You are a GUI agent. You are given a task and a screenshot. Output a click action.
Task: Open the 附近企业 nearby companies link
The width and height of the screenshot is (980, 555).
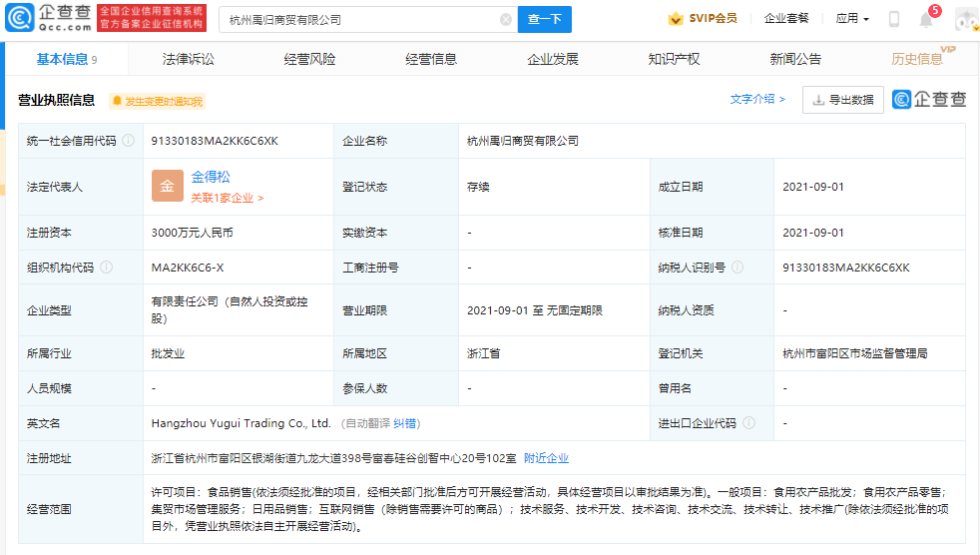click(546, 458)
